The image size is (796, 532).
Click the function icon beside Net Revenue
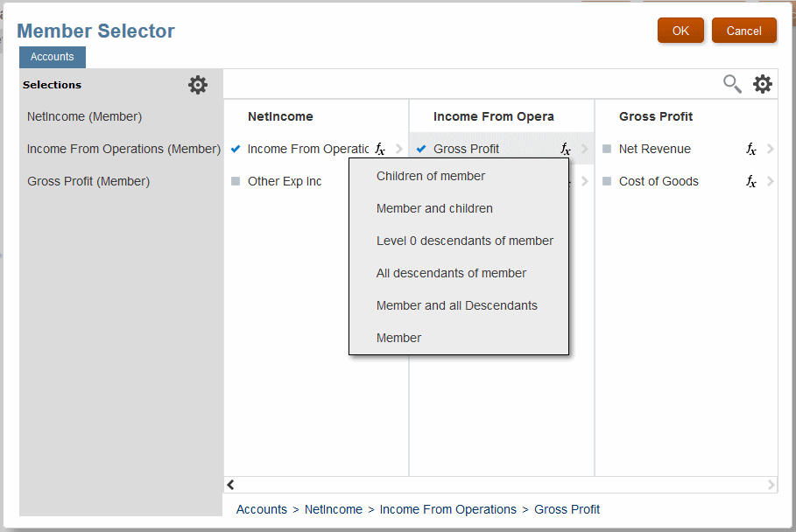point(751,150)
